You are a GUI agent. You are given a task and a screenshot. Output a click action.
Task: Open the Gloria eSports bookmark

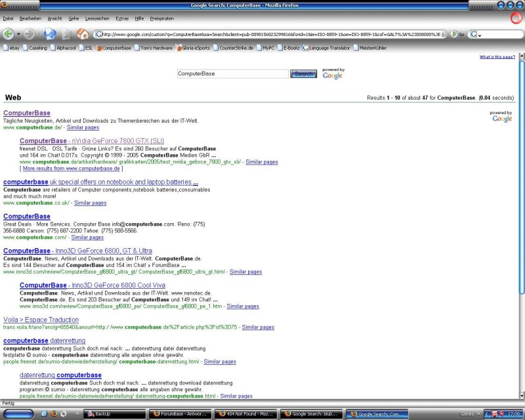(193, 48)
